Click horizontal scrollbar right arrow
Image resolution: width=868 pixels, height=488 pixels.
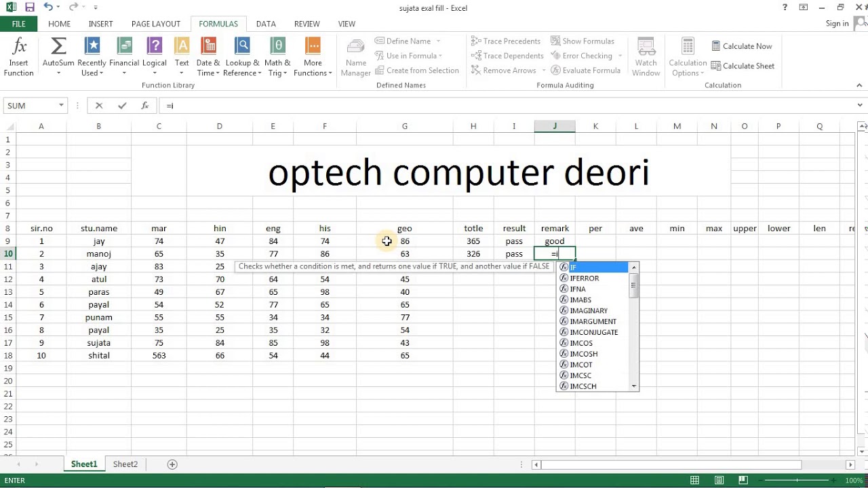pos(850,465)
